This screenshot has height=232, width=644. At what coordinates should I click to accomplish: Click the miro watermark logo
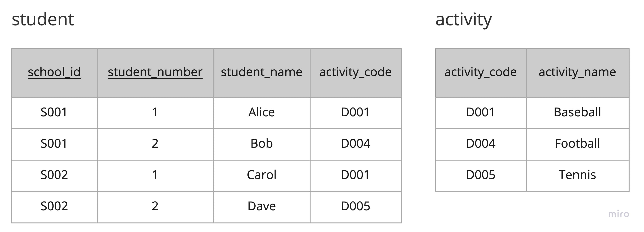tap(618, 214)
